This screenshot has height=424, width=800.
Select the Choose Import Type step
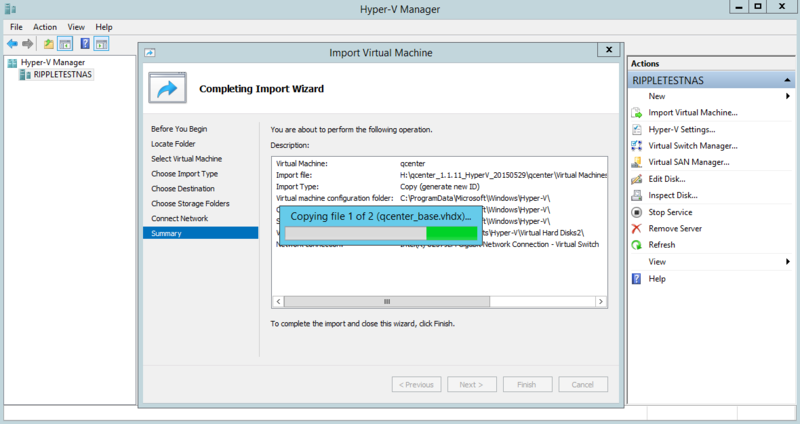[184, 173]
